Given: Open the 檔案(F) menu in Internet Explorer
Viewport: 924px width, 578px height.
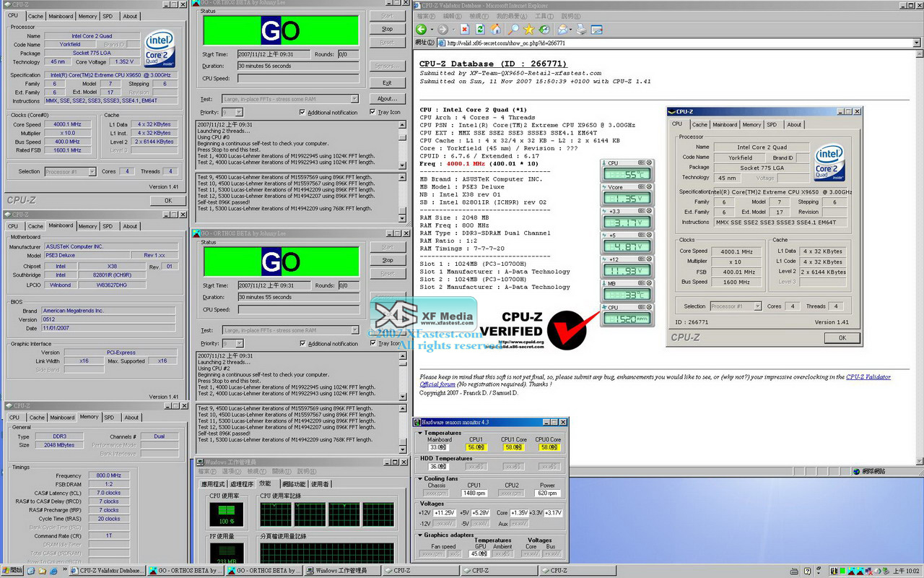Looking at the screenshot, I should (x=427, y=16).
